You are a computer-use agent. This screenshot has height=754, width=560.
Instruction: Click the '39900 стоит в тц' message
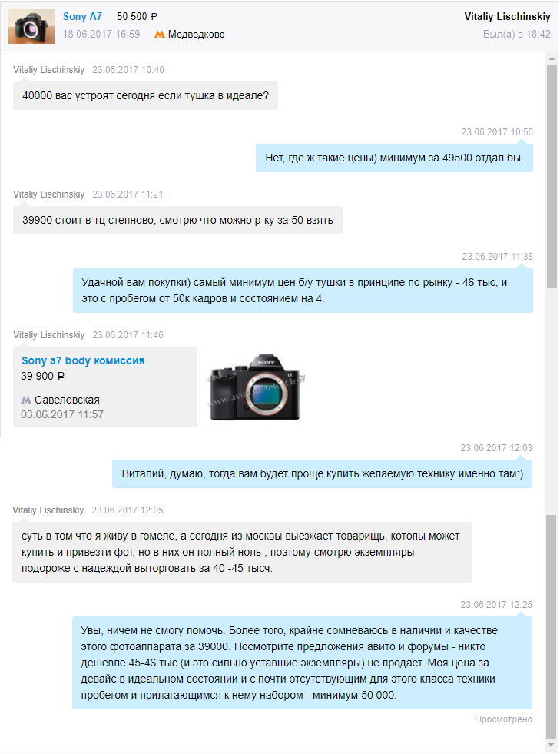coord(177,221)
